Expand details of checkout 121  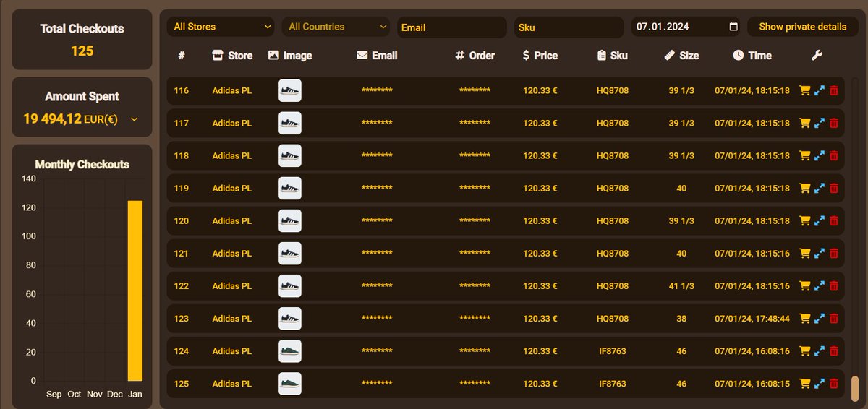pyautogui.click(x=820, y=253)
